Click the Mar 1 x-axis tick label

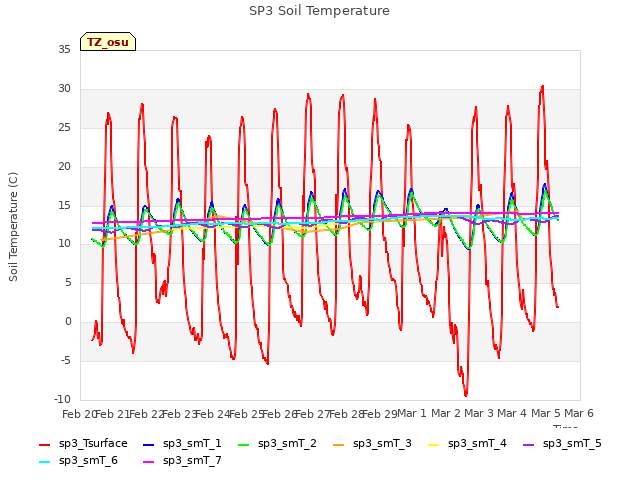[x=412, y=413]
